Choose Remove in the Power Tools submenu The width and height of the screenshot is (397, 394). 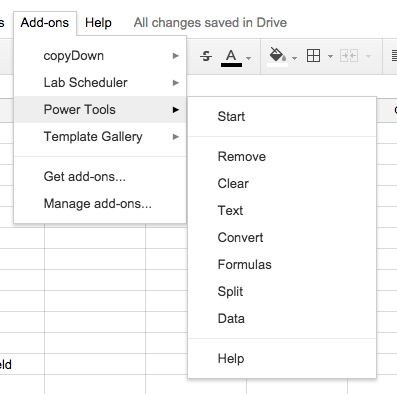click(282, 157)
